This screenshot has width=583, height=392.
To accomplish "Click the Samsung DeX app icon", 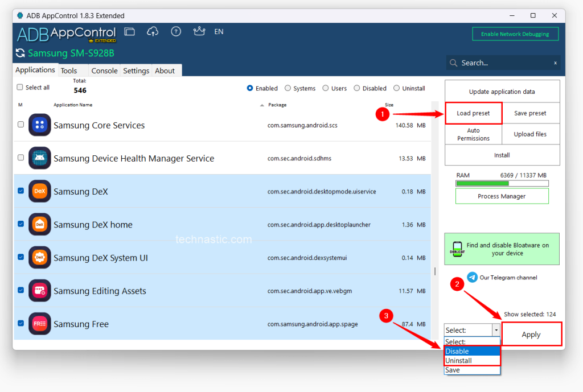I will coord(39,191).
